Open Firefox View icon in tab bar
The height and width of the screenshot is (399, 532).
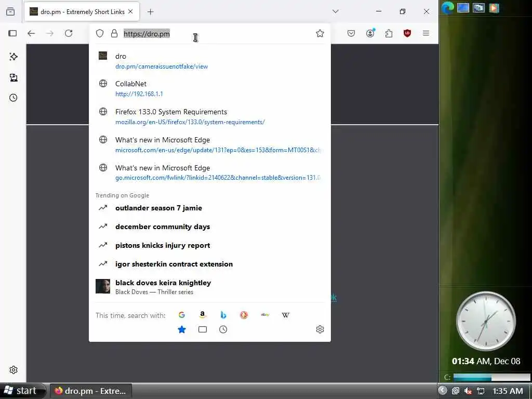10,11
